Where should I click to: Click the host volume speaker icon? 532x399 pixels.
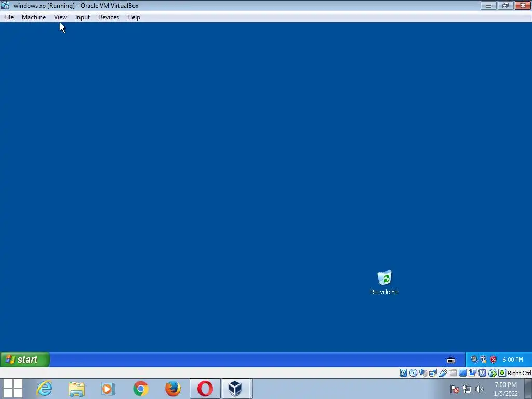(480, 389)
